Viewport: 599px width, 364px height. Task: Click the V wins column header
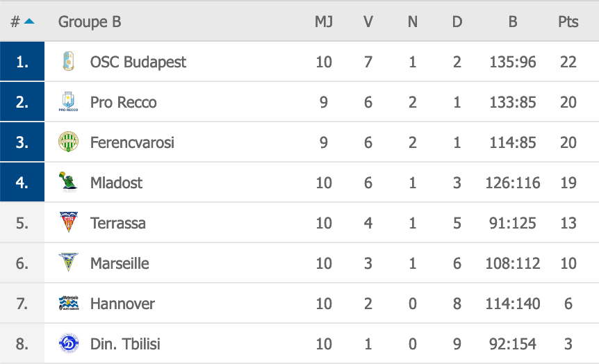[x=368, y=22]
